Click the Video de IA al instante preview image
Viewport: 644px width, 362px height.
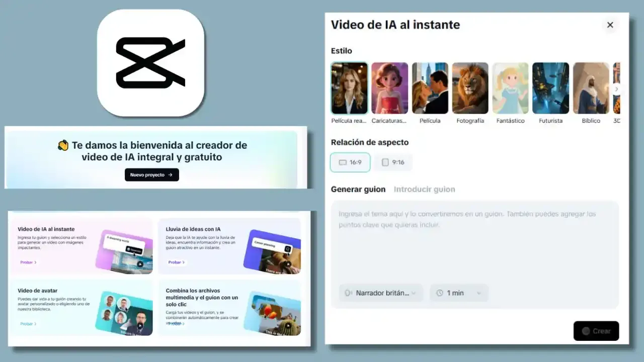pyautogui.click(x=124, y=251)
